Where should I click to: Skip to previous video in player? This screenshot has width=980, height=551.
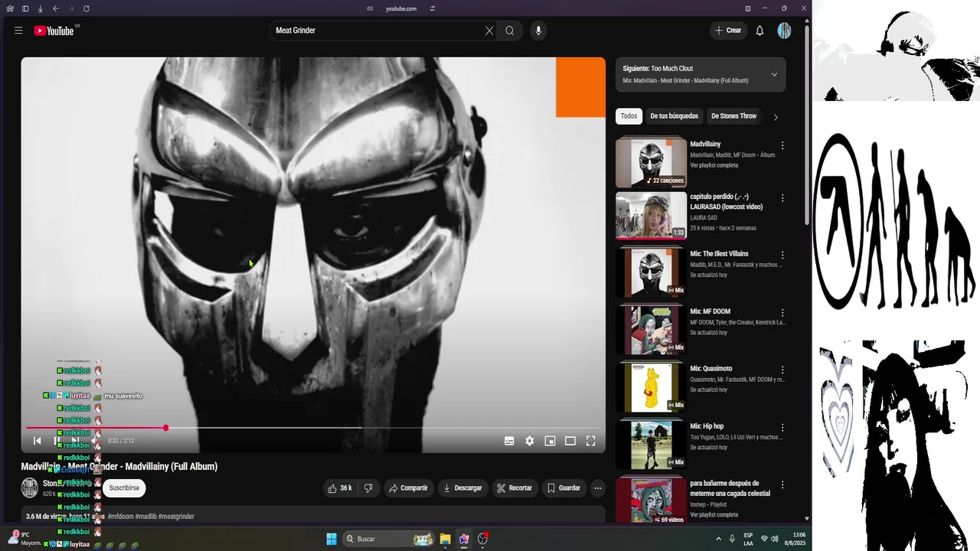coord(37,441)
